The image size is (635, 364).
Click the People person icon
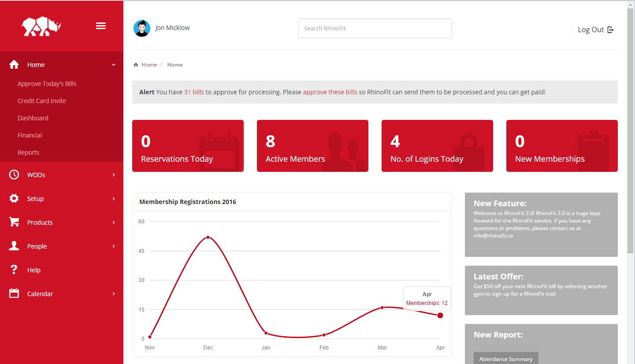[x=14, y=246]
